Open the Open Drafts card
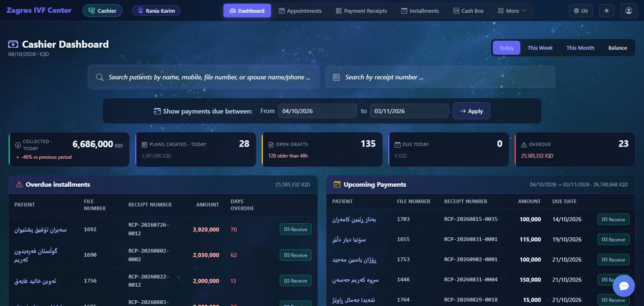The width and height of the screenshot is (644, 306). click(x=322, y=149)
